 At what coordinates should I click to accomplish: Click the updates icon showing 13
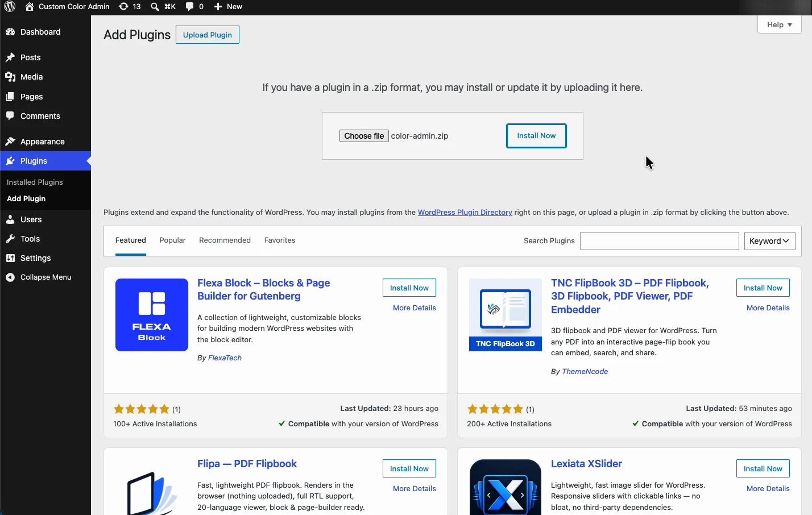pyautogui.click(x=123, y=7)
